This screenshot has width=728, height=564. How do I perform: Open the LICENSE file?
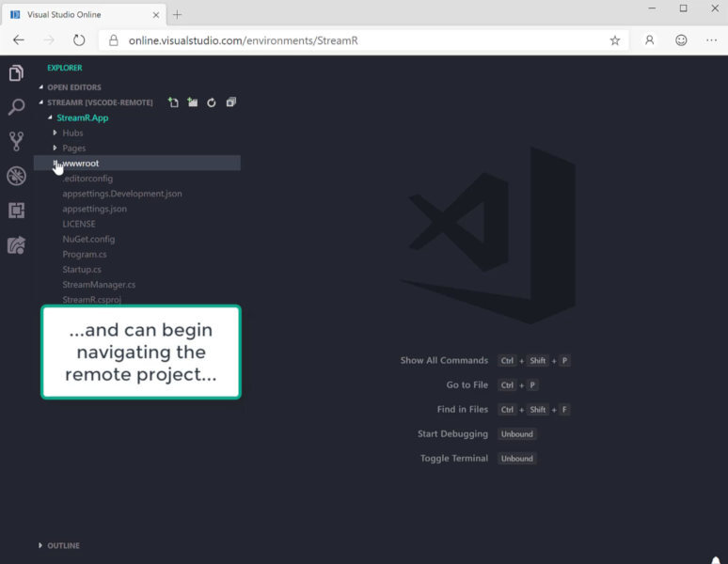[x=79, y=224]
